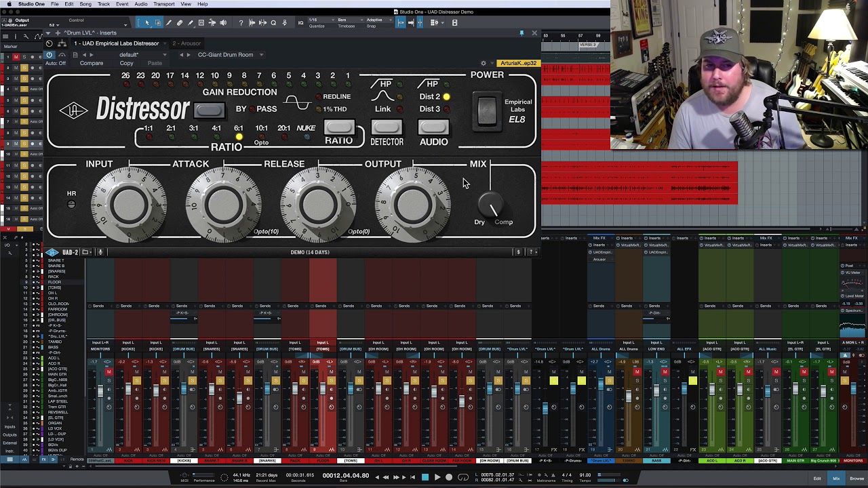Open the Song menu
868x488 pixels.
(x=85, y=4)
